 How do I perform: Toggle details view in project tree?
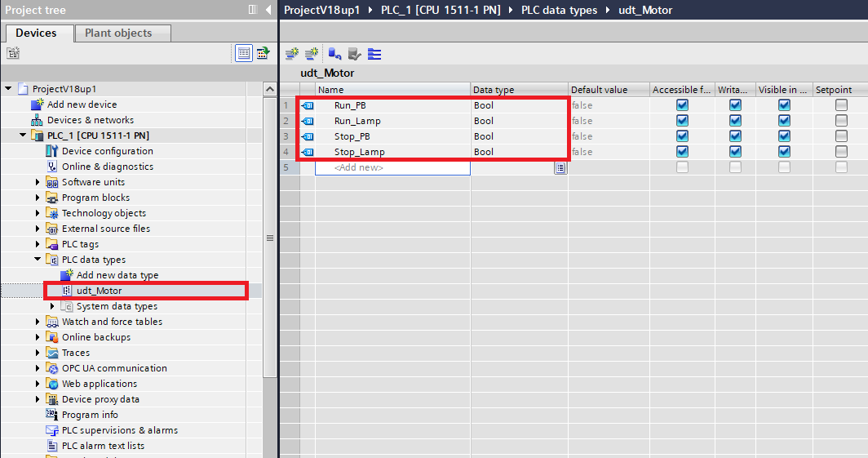[244, 53]
